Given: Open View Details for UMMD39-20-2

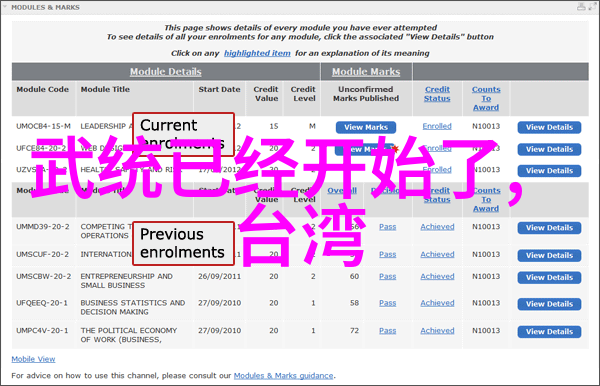Looking at the screenshot, I should pyautogui.click(x=549, y=228).
